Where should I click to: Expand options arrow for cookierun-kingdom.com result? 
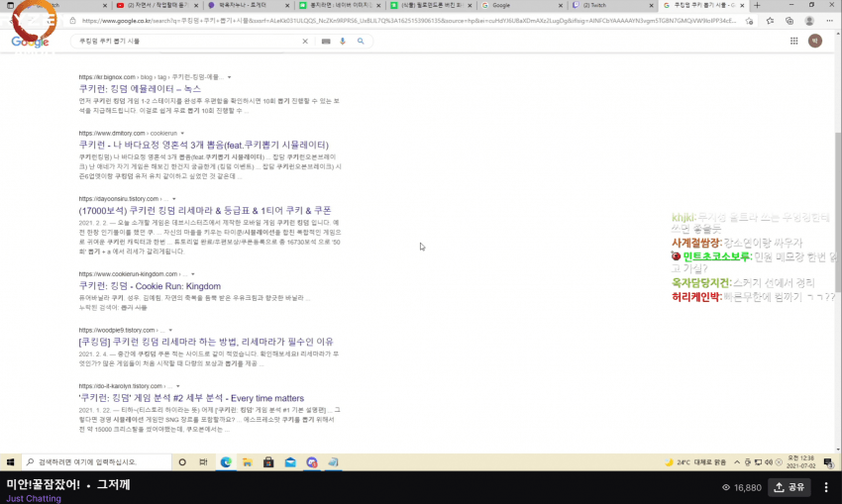193,274
